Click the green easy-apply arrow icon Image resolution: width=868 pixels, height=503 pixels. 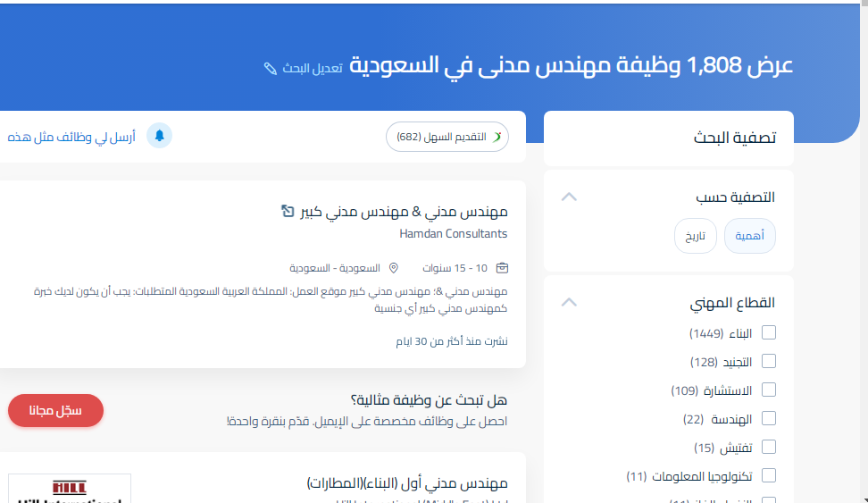[x=498, y=137]
